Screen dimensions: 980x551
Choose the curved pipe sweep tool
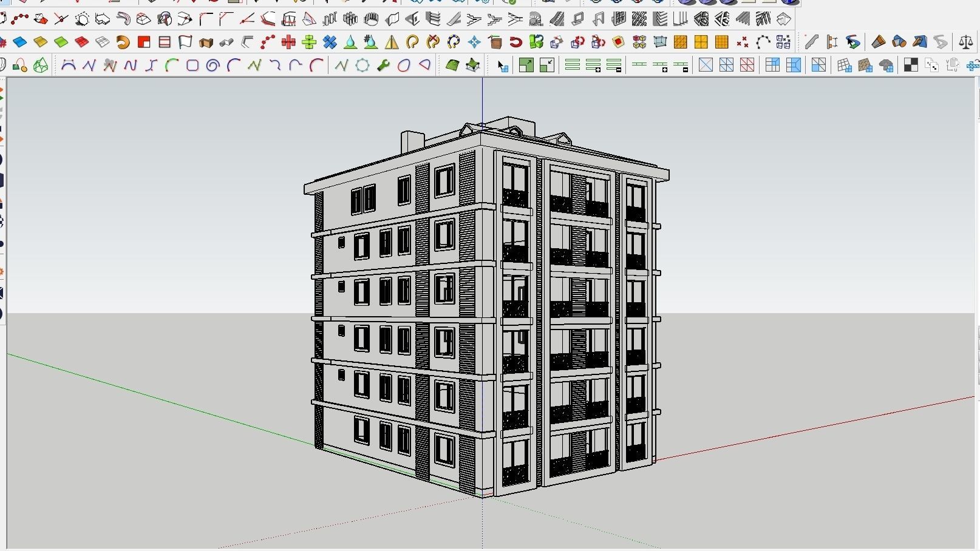[x=123, y=19]
